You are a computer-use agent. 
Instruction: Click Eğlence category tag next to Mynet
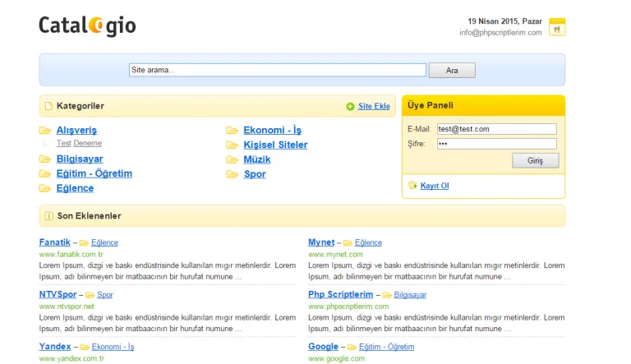(368, 242)
